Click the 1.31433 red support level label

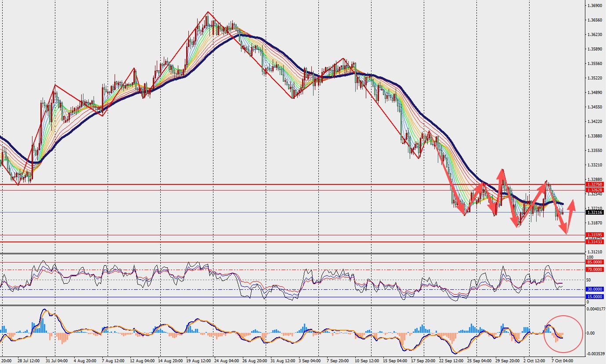point(595,242)
